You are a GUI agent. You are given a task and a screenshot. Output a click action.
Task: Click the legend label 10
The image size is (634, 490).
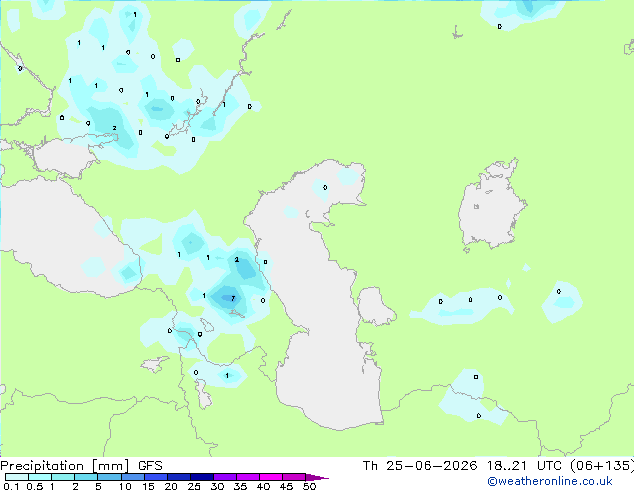pyautogui.click(x=125, y=486)
